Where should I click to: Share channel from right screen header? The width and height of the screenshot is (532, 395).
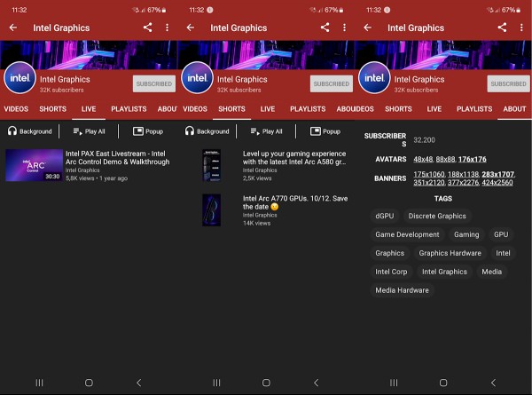502,28
